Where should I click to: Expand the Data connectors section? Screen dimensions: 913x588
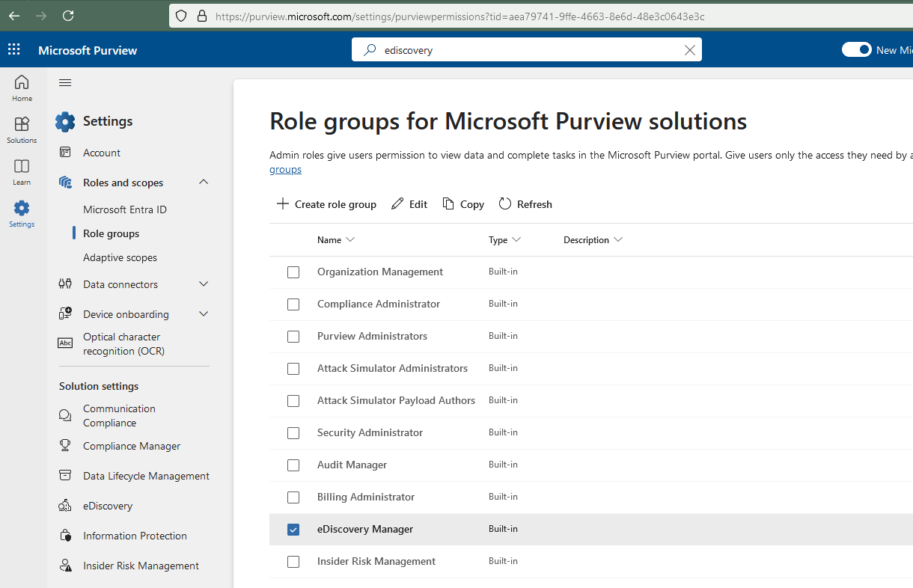click(204, 284)
